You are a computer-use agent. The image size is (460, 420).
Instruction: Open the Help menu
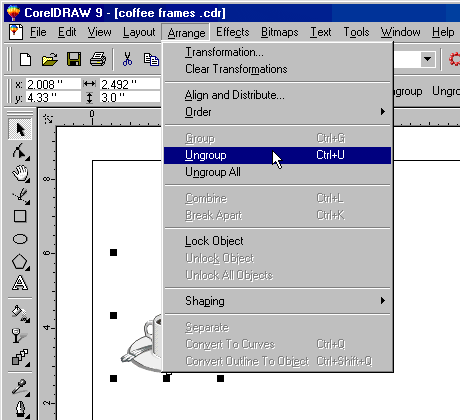coord(443,32)
